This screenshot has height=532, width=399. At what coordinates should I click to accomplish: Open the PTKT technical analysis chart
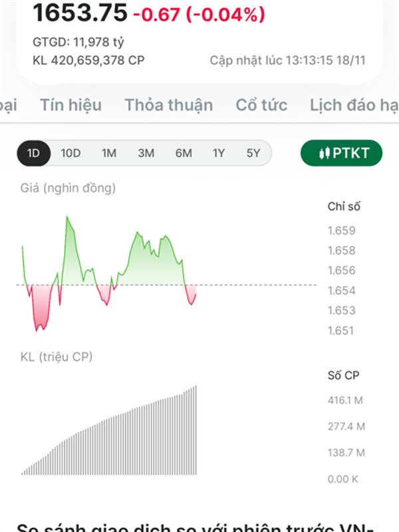click(342, 153)
